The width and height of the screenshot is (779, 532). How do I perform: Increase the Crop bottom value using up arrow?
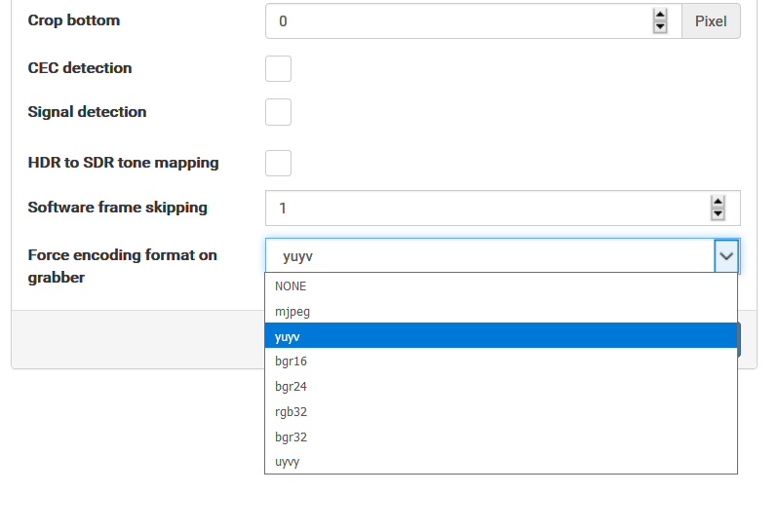[660, 15]
